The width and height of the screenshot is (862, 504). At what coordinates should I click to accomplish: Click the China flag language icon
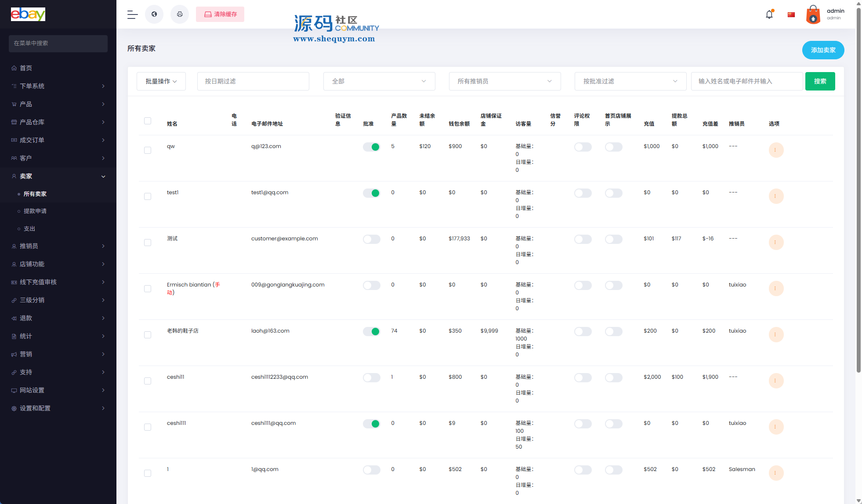coord(791,15)
